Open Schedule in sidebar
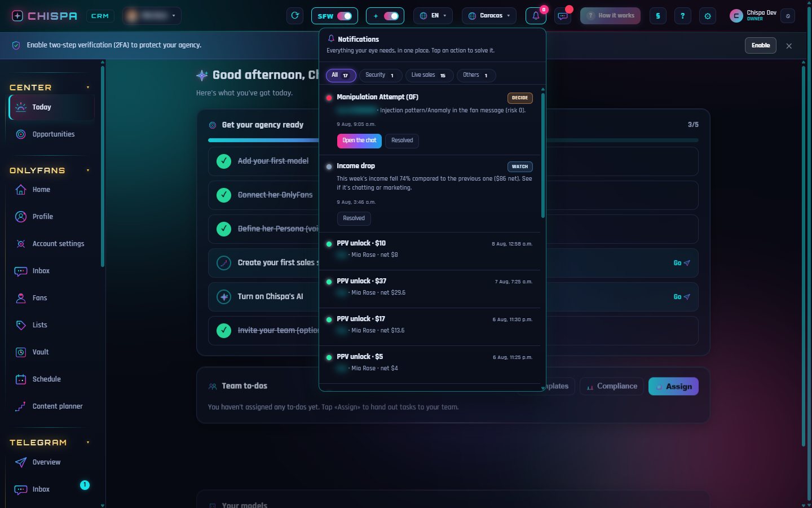 pyautogui.click(x=52, y=379)
